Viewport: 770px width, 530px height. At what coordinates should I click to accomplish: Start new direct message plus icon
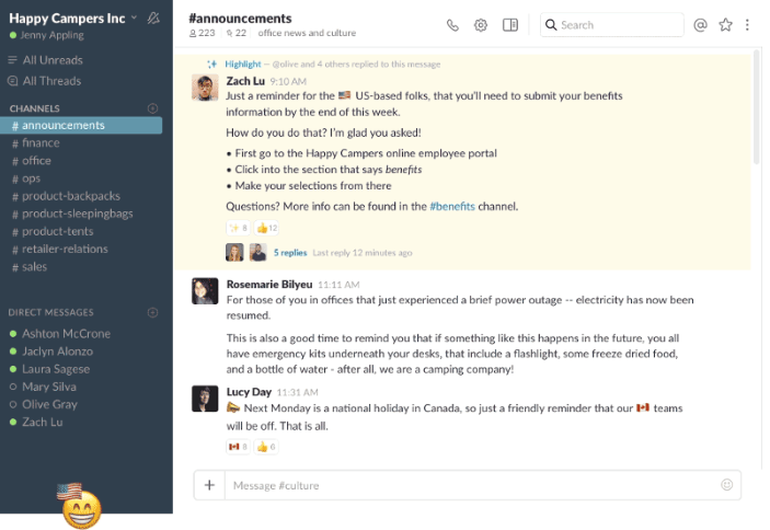click(x=153, y=312)
